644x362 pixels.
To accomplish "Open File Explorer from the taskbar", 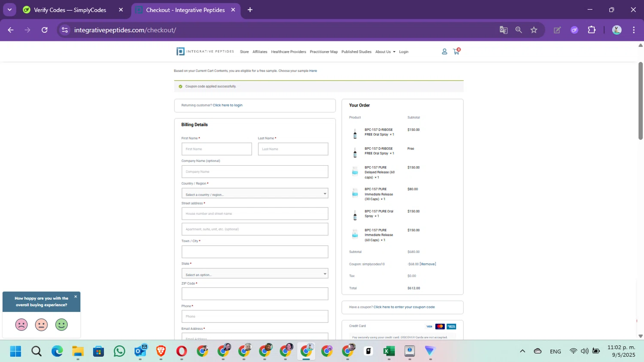I will tap(78, 351).
